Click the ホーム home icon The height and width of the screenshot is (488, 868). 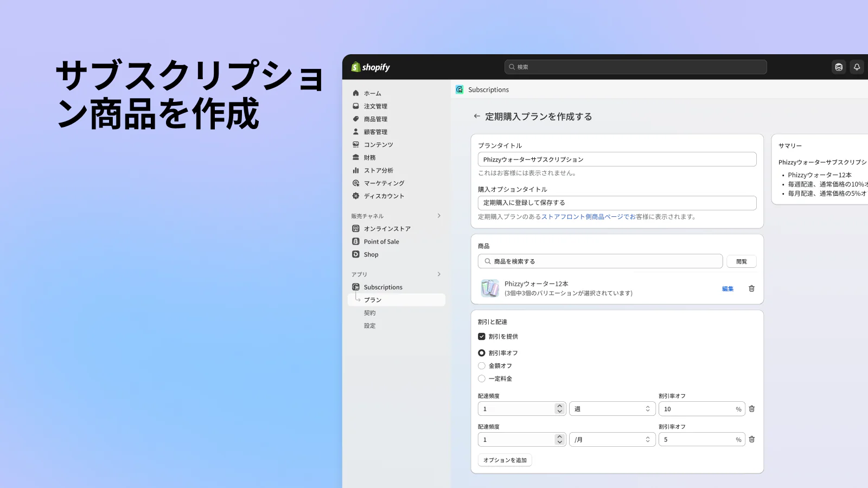tap(356, 93)
